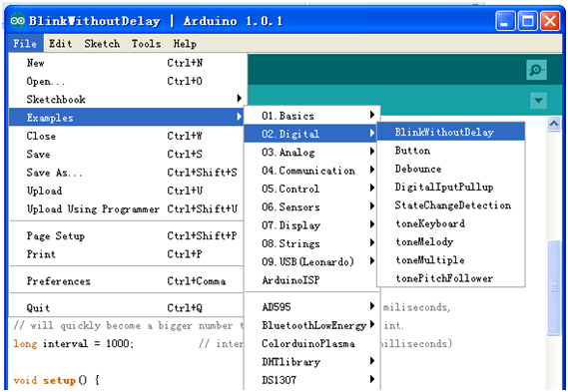The image size is (568, 392).
Task: Select Upload Using Programmer entry
Action: [x=126, y=208]
